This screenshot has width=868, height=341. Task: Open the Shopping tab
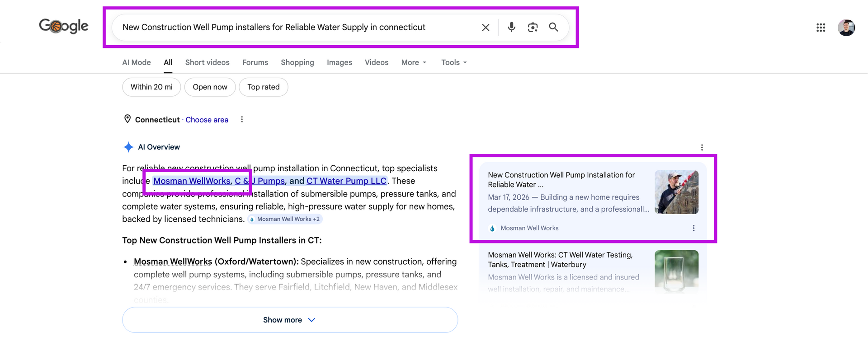(x=297, y=62)
